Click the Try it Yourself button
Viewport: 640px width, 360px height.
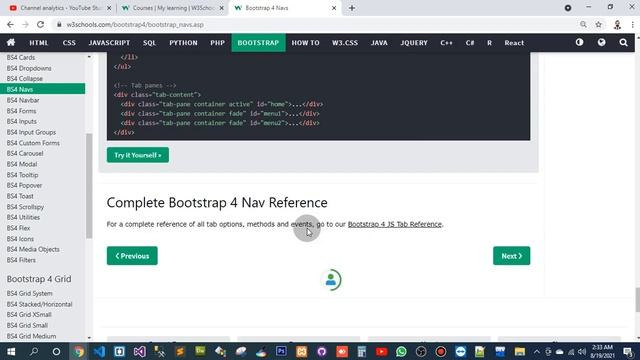pos(138,155)
